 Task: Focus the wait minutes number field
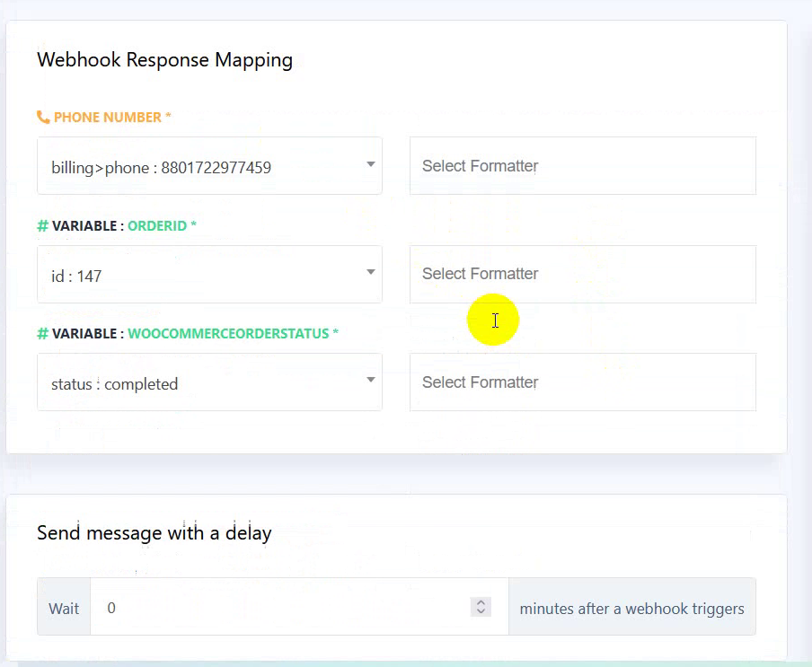pyautogui.click(x=299, y=607)
